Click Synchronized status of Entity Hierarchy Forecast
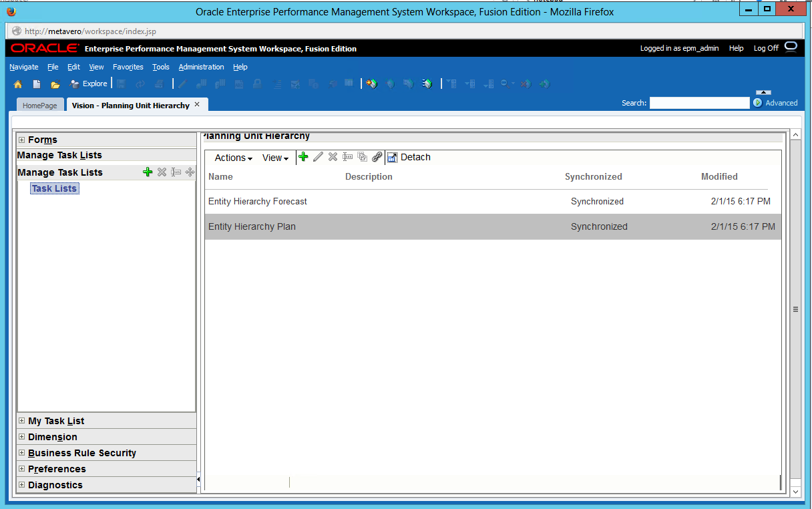 pyautogui.click(x=597, y=201)
